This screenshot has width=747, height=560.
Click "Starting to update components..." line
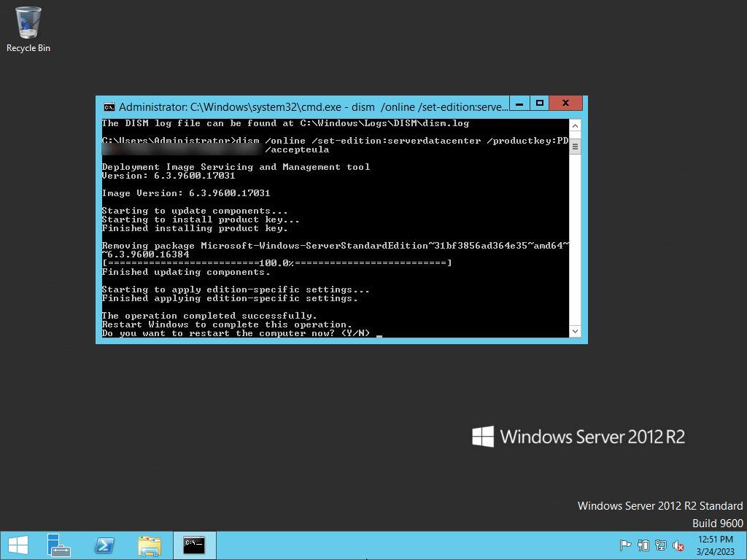pyautogui.click(x=195, y=211)
